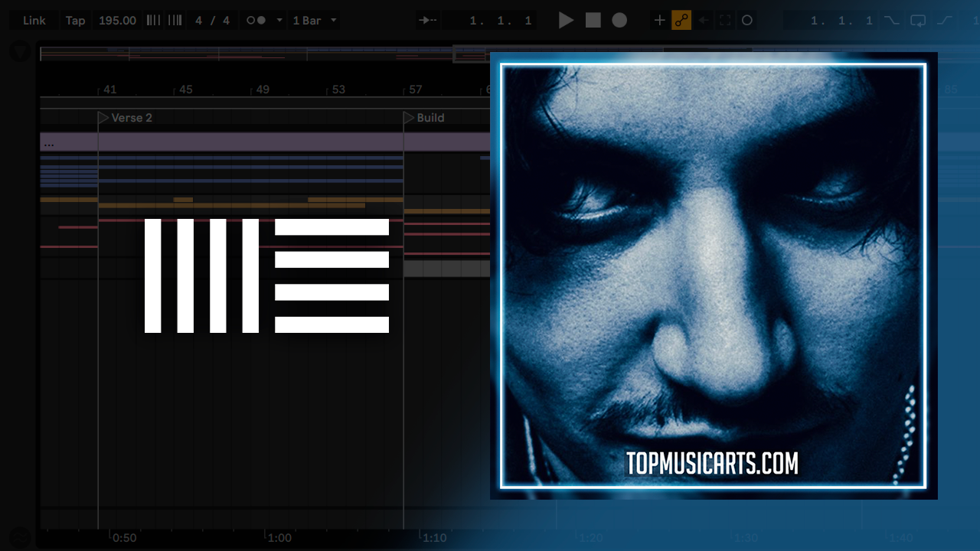Toggle the Follow playback arrow button
This screenshot has width=980, height=551.
(x=428, y=21)
